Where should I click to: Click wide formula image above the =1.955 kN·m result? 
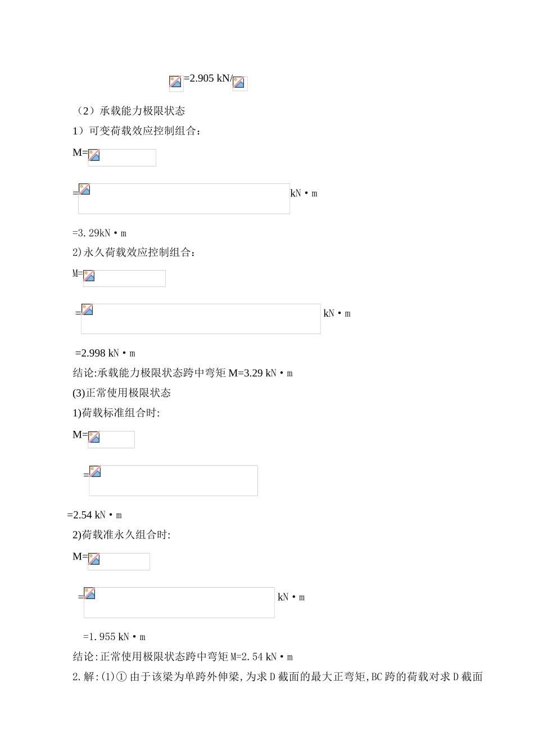pos(179,602)
